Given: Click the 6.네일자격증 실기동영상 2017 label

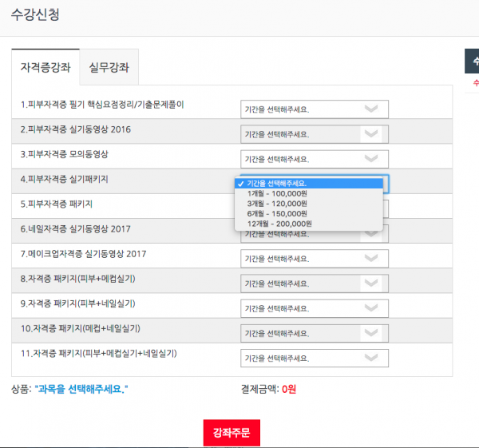Looking at the screenshot, I should [x=76, y=229].
